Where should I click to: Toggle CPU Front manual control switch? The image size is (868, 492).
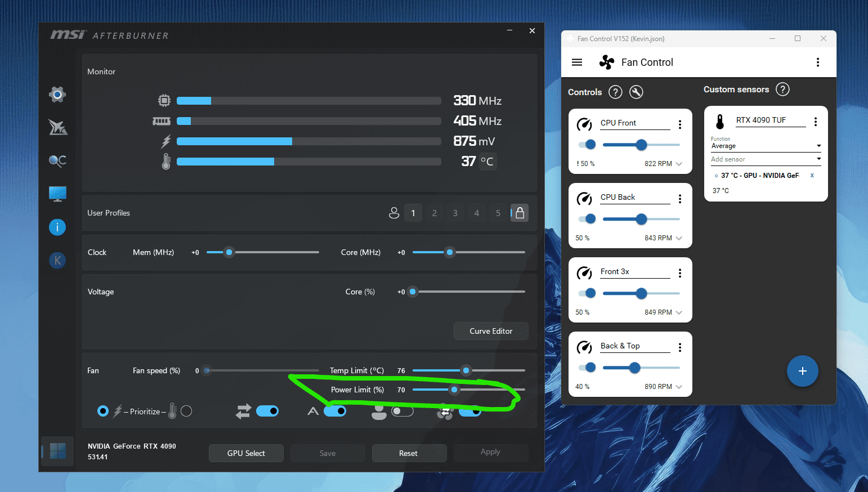[x=587, y=145]
